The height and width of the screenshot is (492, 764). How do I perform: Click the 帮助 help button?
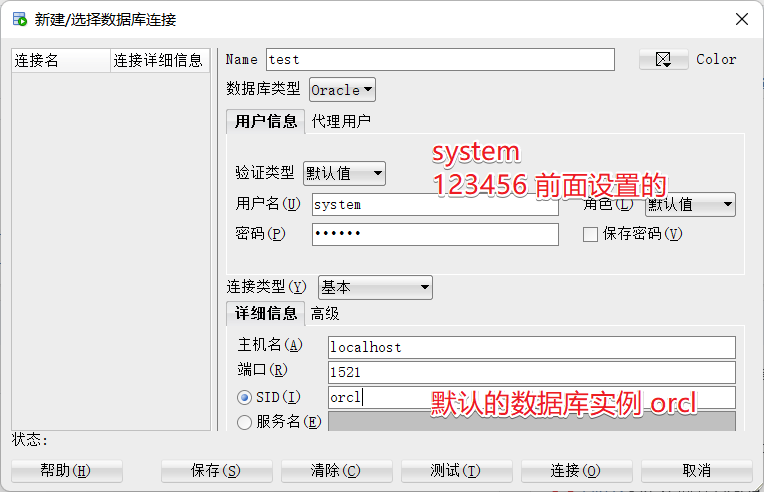click(66, 471)
